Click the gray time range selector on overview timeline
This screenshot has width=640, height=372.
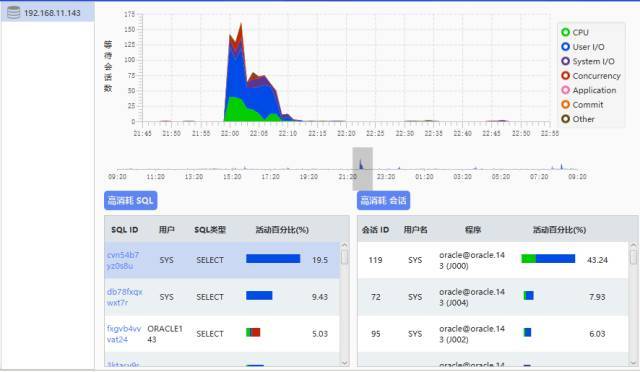tap(362, 169)
